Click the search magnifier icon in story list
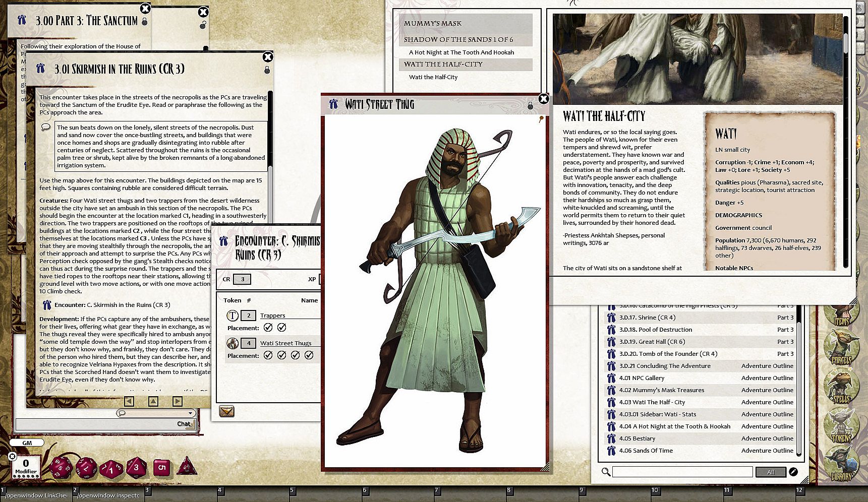868x502 pixels. (606, 472)
